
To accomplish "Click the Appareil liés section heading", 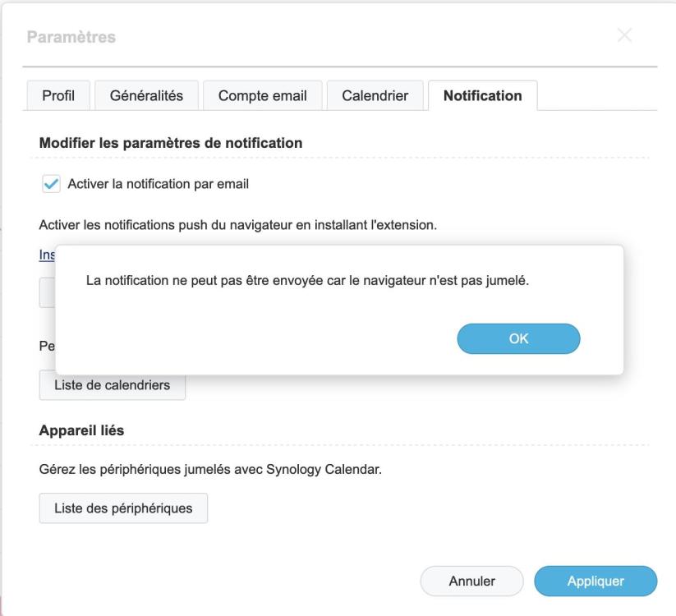I will click(81, 430).
